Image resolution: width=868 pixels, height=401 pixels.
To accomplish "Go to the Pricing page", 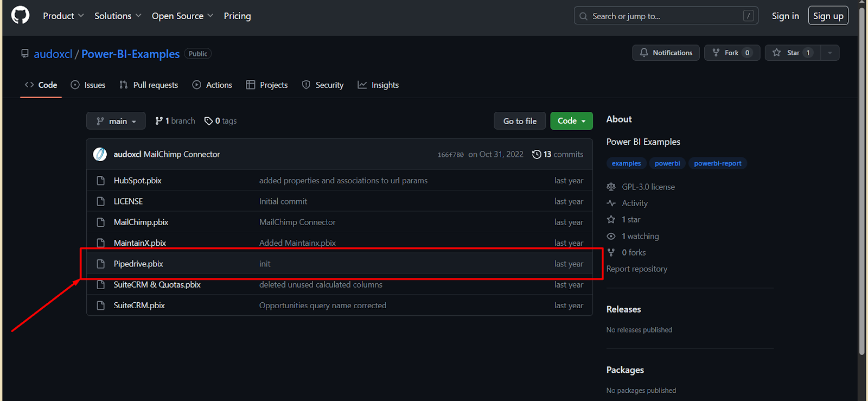I will [x=238, y=16].
